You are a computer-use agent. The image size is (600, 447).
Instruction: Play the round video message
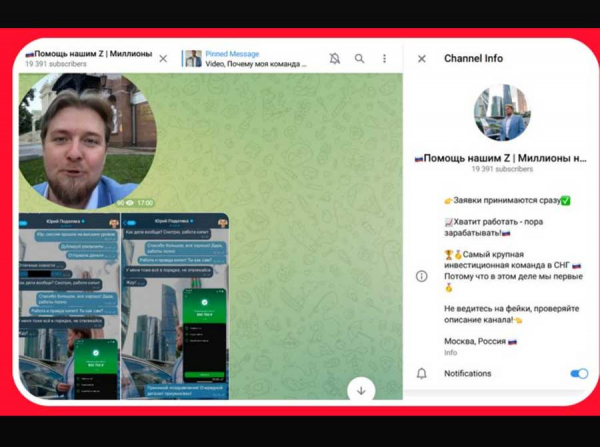coord(88,140)
